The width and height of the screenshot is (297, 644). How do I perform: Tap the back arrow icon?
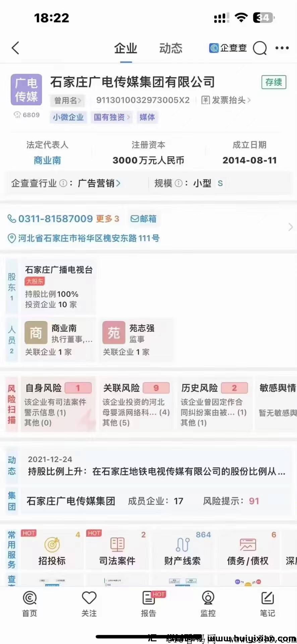tap(15, 48)
